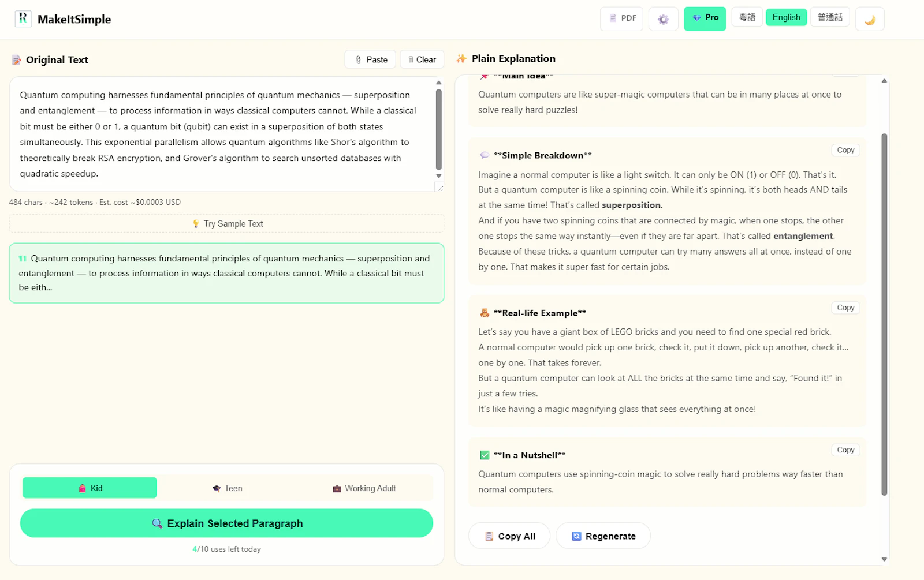
Task: Click the green quote mark icon in paragraph card
Action: [23, 259]
